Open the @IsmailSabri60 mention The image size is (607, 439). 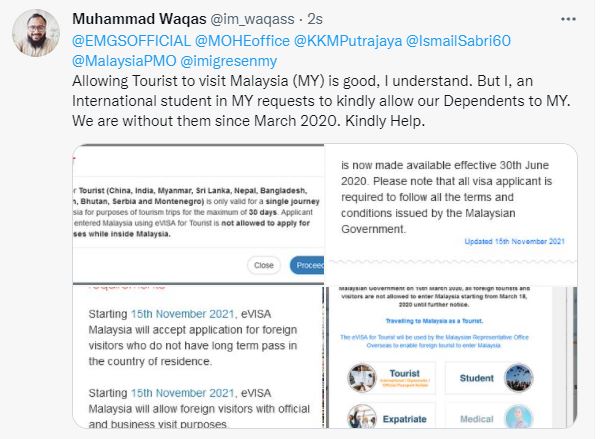[458, 41]
